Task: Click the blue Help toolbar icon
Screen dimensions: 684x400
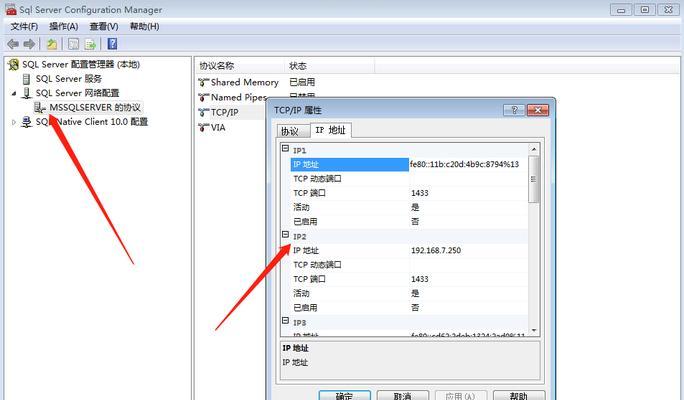Action: [x=112, y=44]
